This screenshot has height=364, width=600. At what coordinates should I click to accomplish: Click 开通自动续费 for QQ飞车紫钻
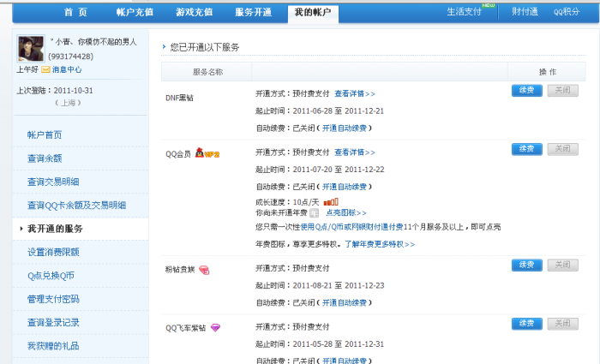345,361
